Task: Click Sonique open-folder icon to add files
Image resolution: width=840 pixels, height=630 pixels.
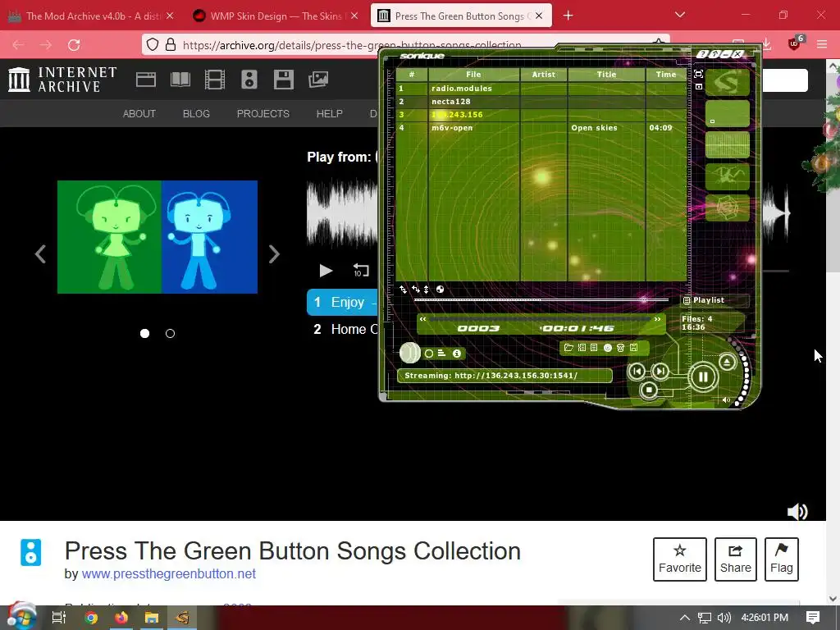Action: (x=568, y=348)
